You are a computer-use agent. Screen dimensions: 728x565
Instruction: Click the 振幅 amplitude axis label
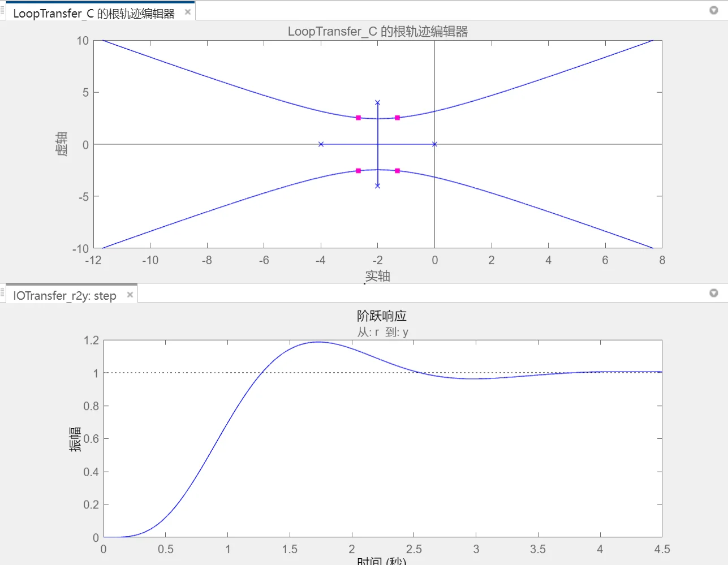coord(75,439)
